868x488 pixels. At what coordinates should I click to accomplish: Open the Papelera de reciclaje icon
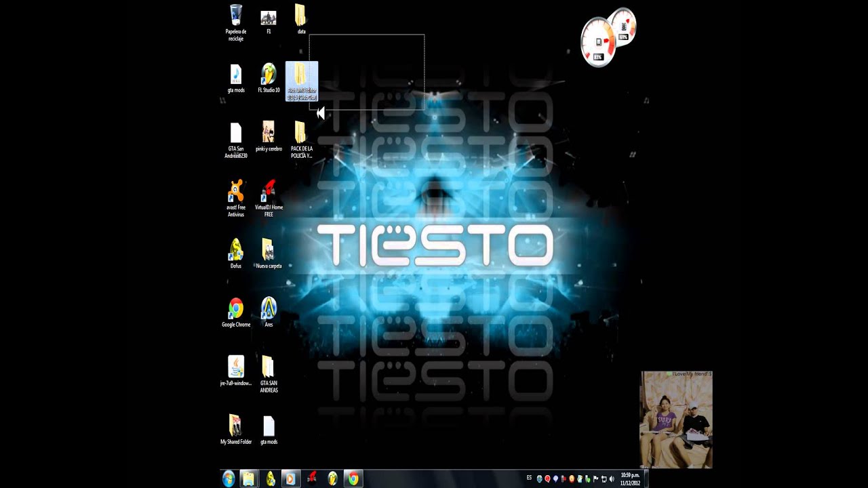236,24
